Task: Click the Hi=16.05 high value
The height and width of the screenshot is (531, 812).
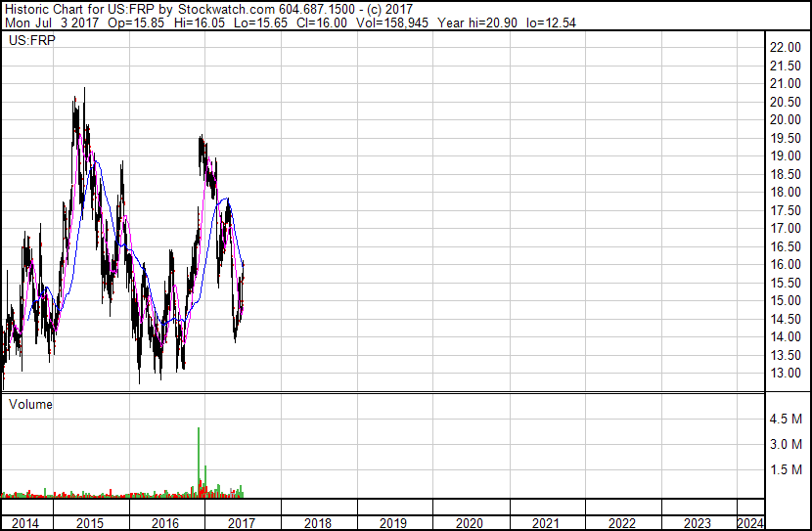Action: coord(200,22)
